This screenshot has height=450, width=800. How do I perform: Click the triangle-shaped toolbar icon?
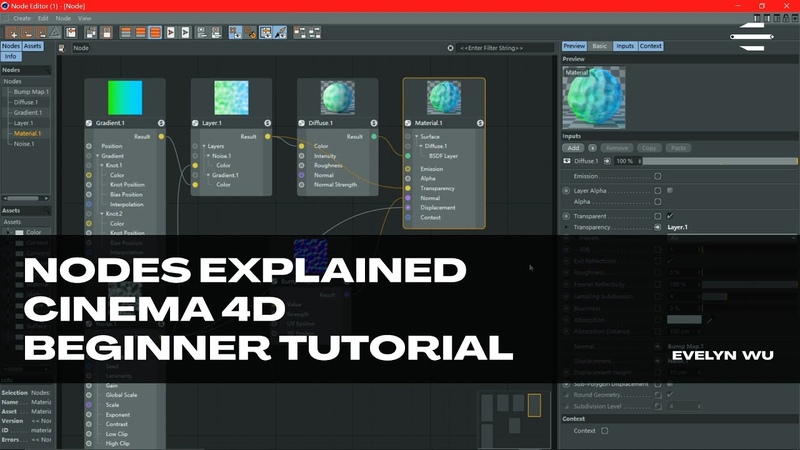55,33
